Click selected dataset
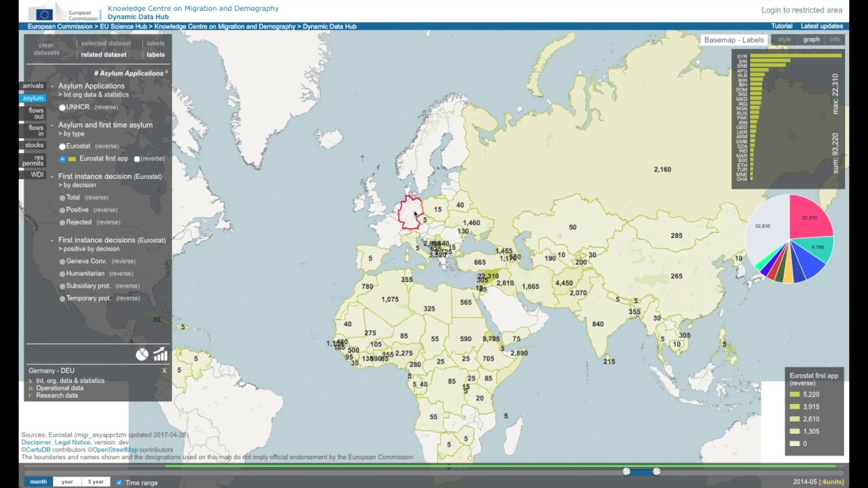The image size is (868, 488). pyautogui.click(x=106, y=43)
